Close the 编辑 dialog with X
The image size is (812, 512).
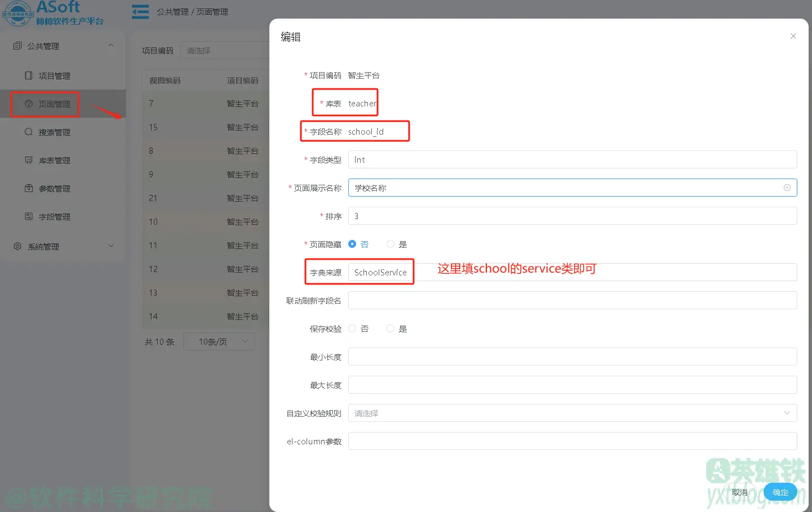(793, 36)
